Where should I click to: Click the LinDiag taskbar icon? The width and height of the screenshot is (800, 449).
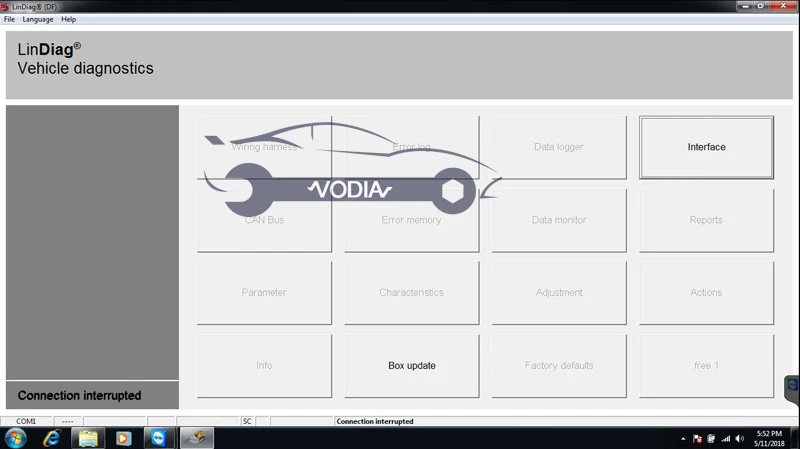click(x=196, y=438)
